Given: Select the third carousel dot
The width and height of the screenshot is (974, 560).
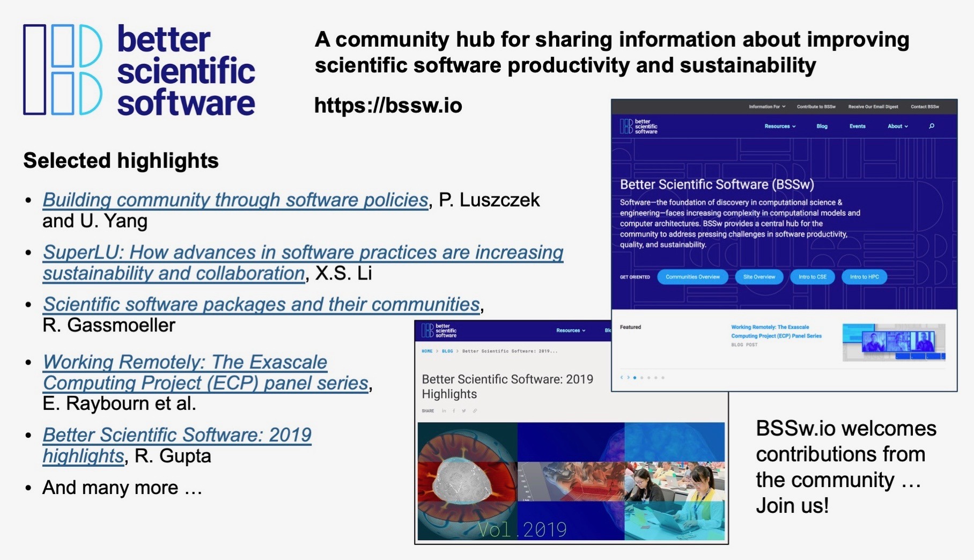Looking at the screenshot, I should click(649, 378).
